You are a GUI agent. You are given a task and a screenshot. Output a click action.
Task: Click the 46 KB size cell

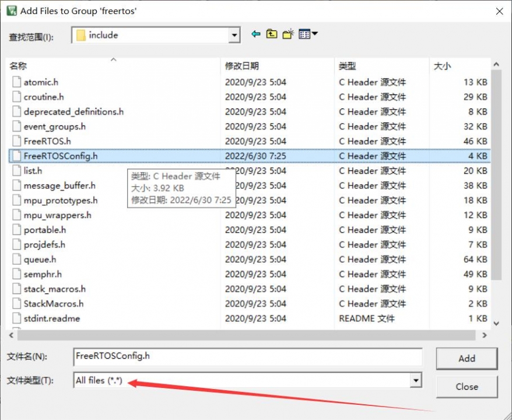(475, 141)
